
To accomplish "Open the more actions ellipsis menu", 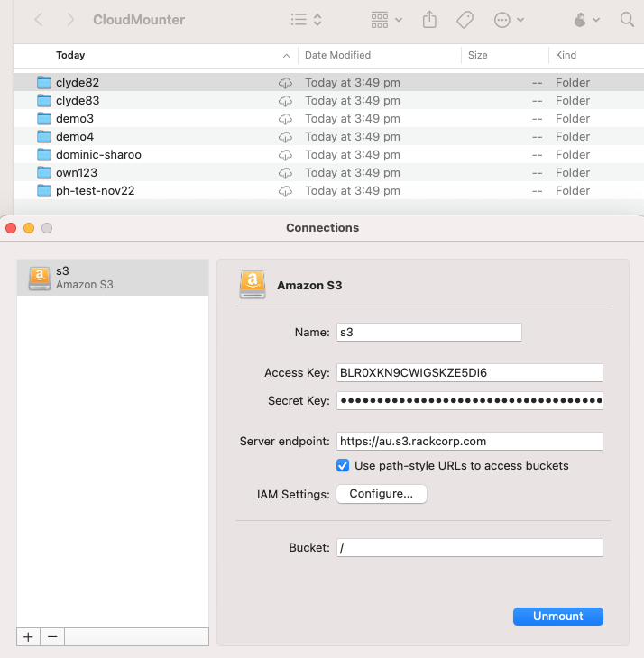I will tap(509, 20).
